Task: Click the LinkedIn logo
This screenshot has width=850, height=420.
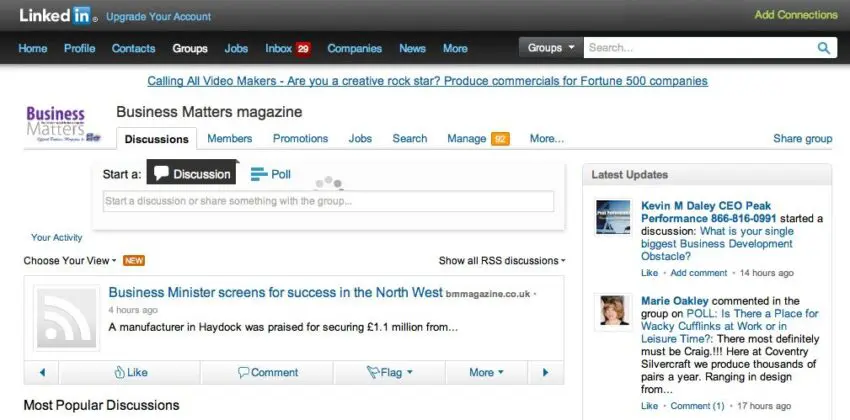Action: click(x=58, y=16)
